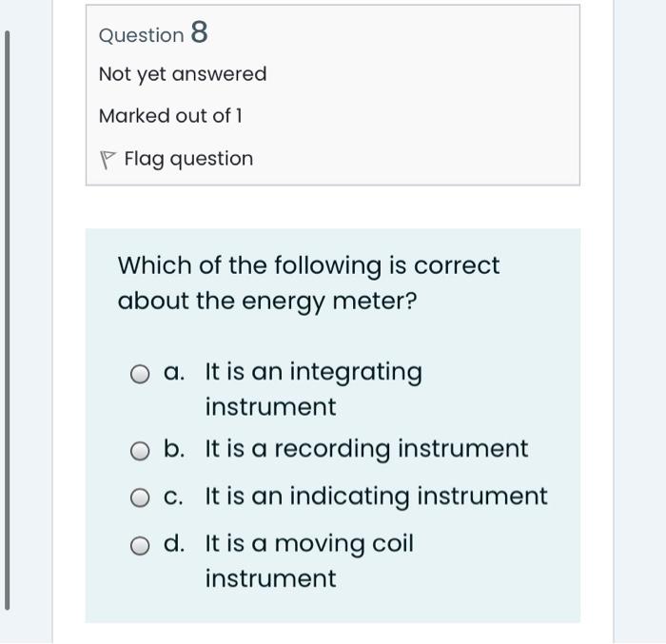The image size is (666, 644).
Task: Click the 'Not yet answered' status text
Action: (x=183, y=74)
